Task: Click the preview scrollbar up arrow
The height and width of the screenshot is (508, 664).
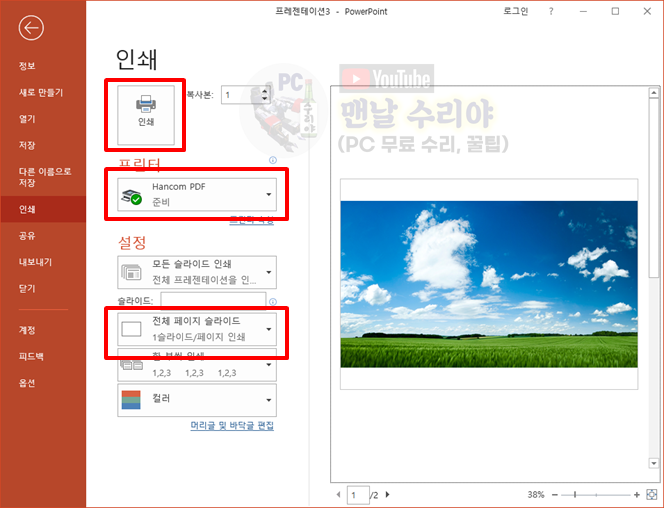Action: (x=654, y=92)
